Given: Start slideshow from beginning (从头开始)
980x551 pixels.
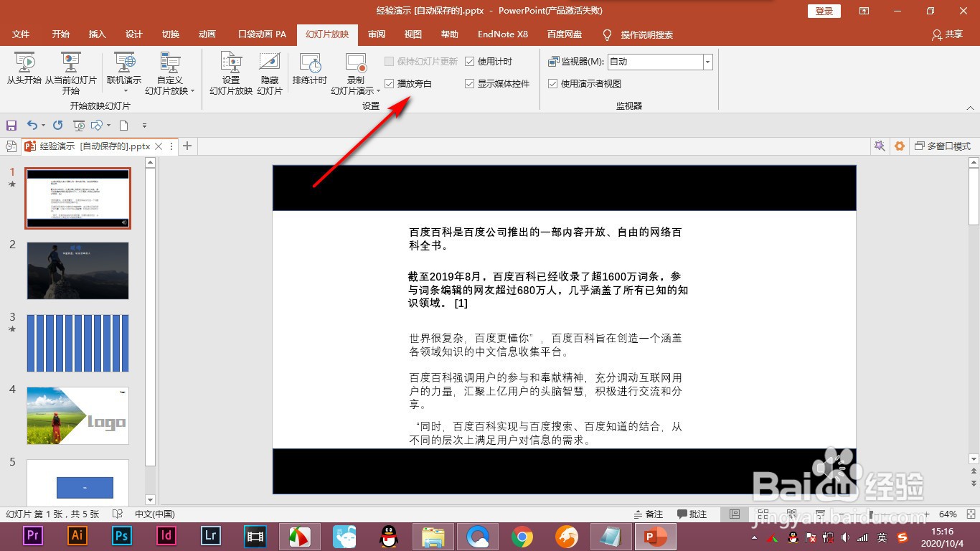Looking at the screenshot, I should tap(24, 69).
